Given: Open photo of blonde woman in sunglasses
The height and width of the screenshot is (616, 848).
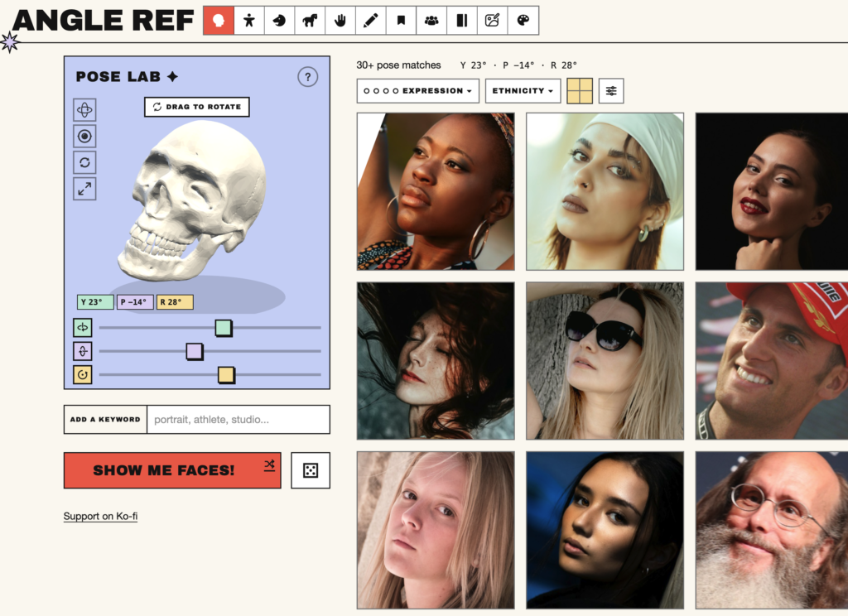Looking at the screenshot, I should [x=605, y=361].
